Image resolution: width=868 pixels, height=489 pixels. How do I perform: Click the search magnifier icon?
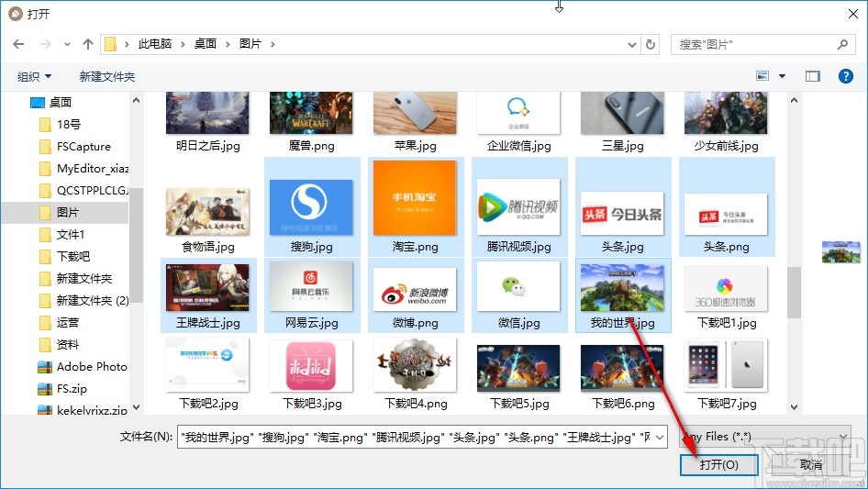click(842, 44)
